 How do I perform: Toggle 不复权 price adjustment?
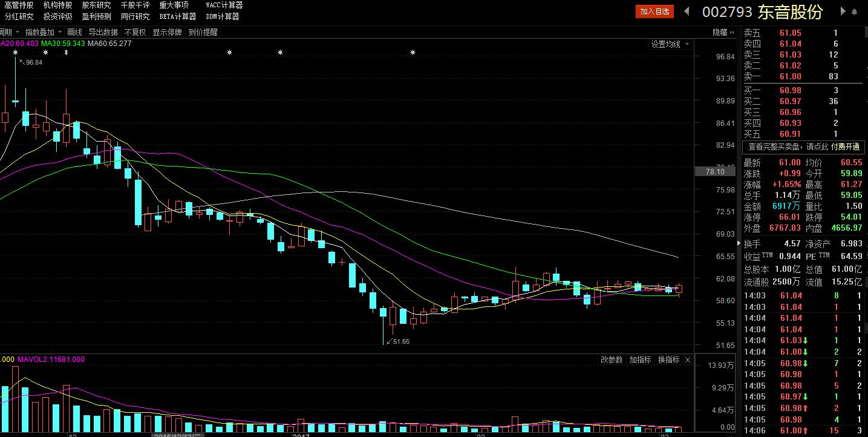pyautogui.click(x=135, y=32)
